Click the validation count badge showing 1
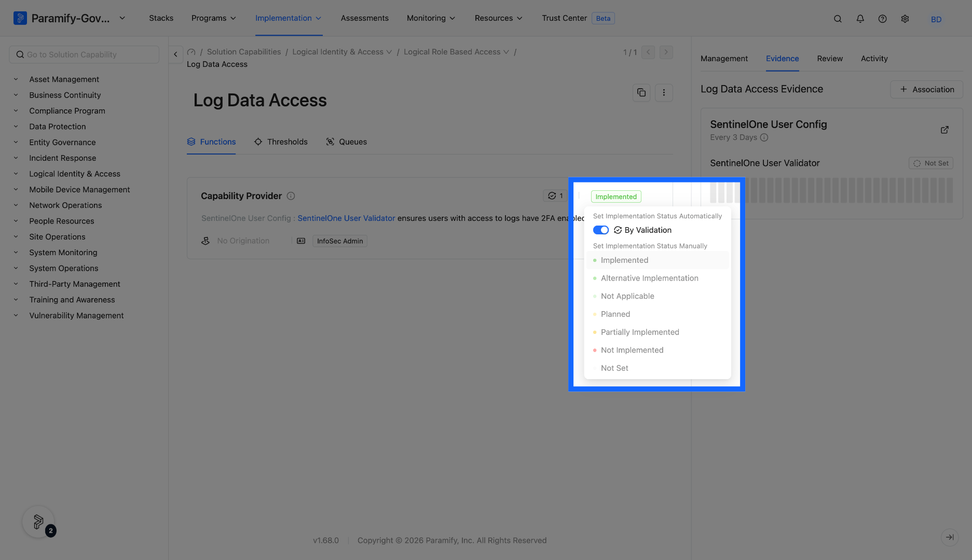Viewport: 972px width, 560px height. 555,196
